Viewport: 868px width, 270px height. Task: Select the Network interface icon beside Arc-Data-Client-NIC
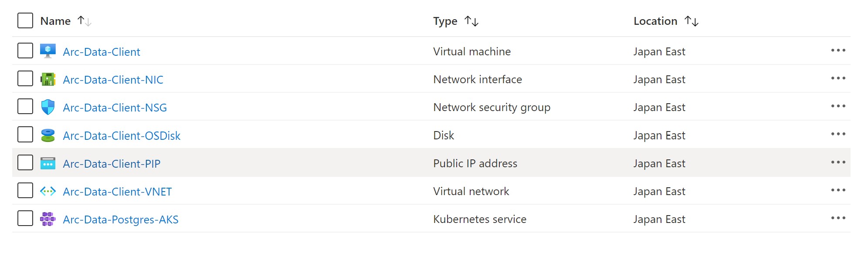(x=48, y=79)
